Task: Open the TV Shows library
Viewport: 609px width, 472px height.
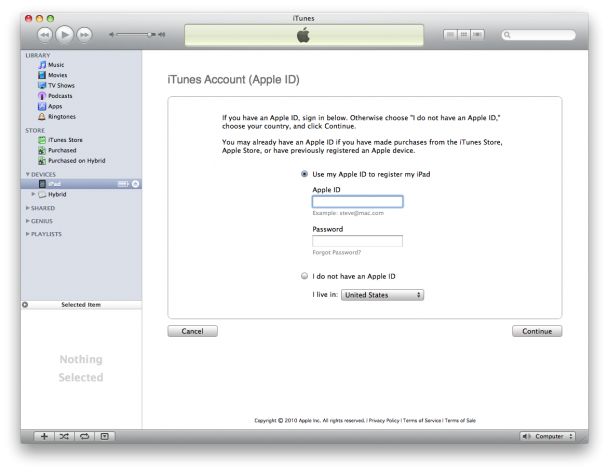Action: tap(61, 85)
